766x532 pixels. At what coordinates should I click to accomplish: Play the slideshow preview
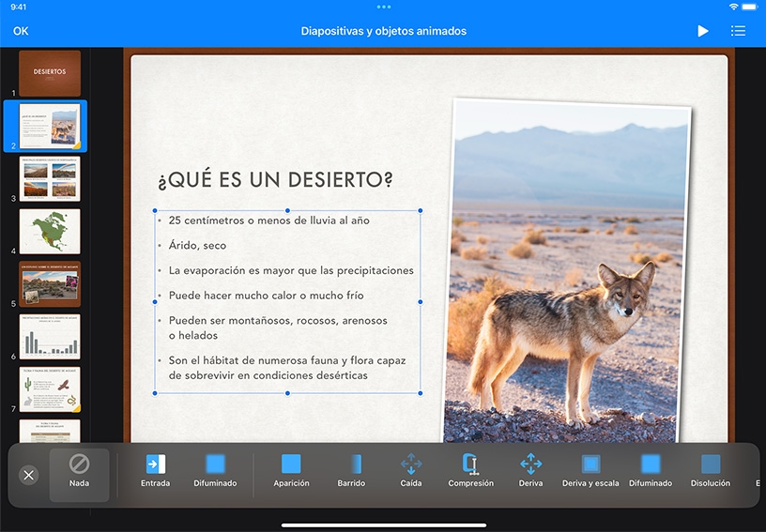click(702, 31)
